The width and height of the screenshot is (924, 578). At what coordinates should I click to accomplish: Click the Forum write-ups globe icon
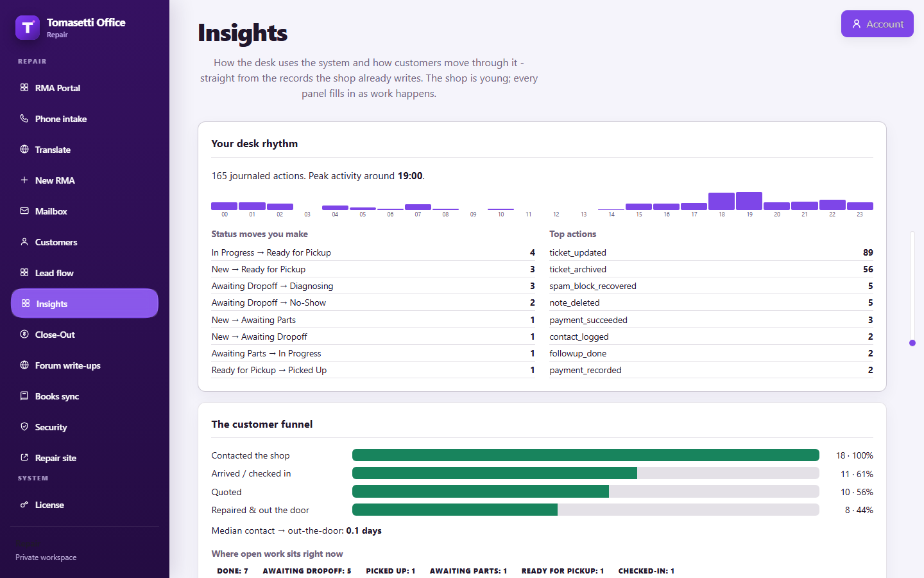(24, 365)
